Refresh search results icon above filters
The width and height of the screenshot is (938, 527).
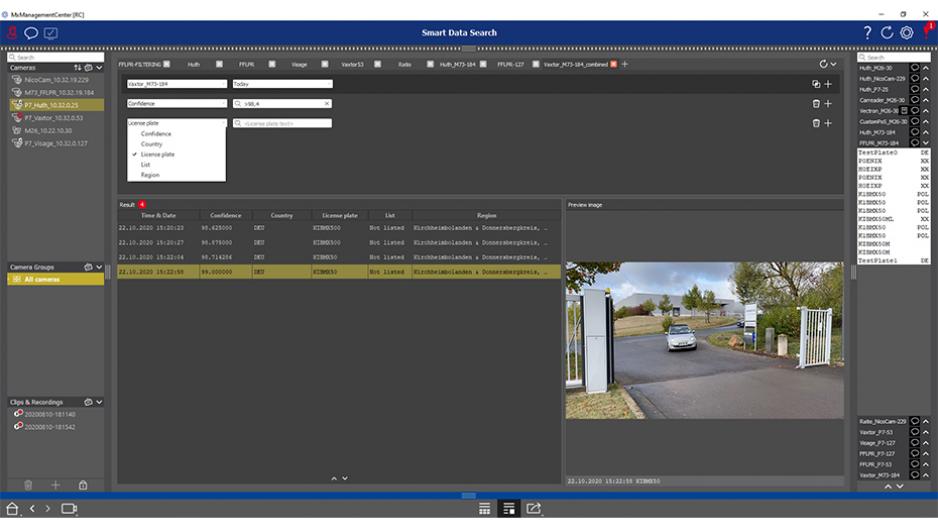click(x=823, y=64)
